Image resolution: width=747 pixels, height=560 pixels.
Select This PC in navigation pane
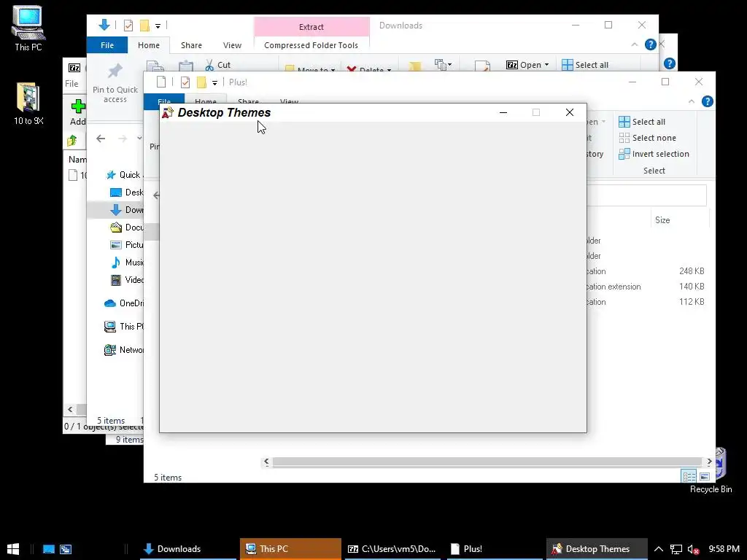(124, 327)
